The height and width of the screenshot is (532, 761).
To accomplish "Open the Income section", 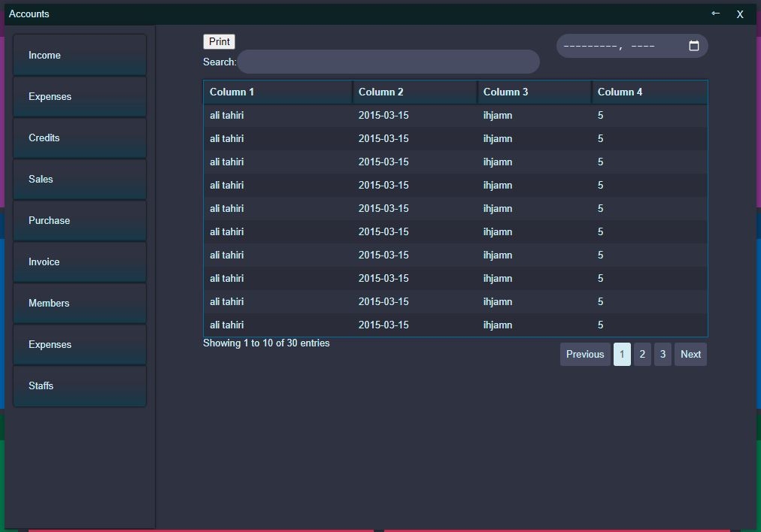I will (79, 55).
